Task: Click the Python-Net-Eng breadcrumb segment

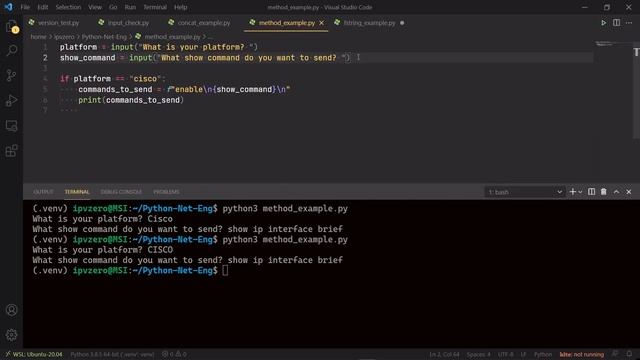Action: (x=104, y=37)
